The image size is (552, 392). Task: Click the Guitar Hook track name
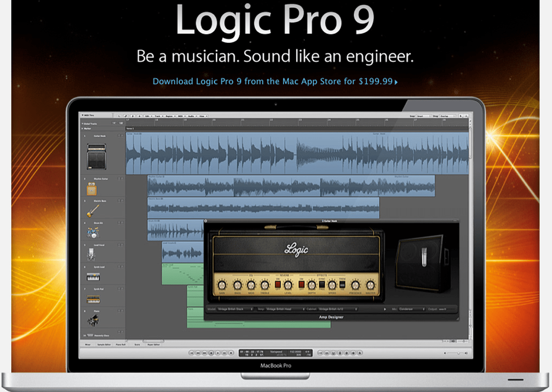pos(100,136)
